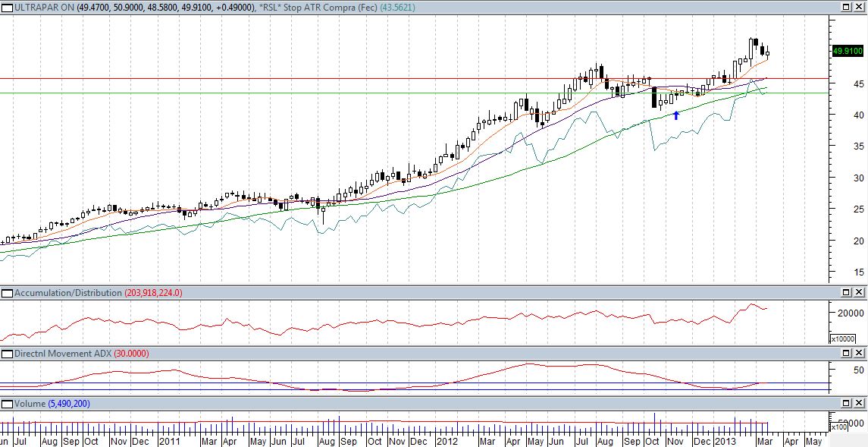This screenshot has height=447, width=868.
Task: Click the Volume pane title icon
Action: (8, 404)
